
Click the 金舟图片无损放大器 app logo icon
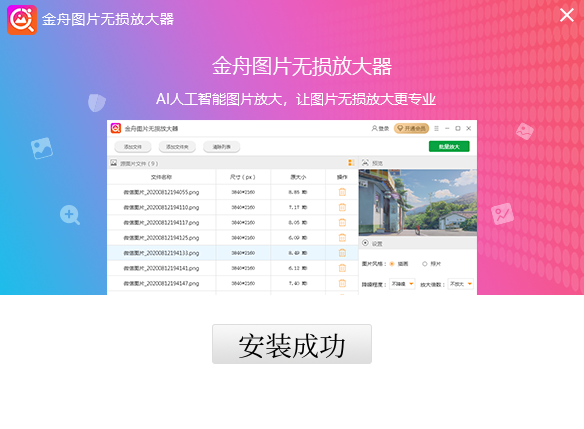click(22, 20)
